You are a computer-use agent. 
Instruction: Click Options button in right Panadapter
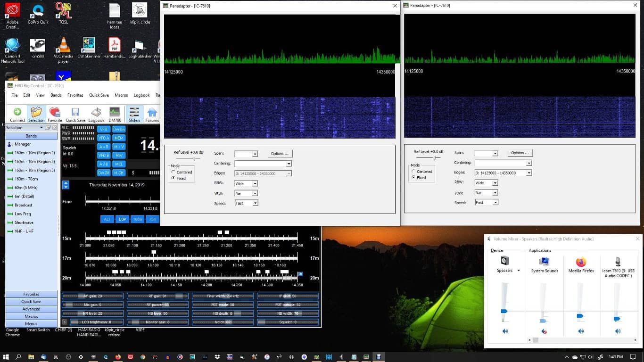click(520, 153)
